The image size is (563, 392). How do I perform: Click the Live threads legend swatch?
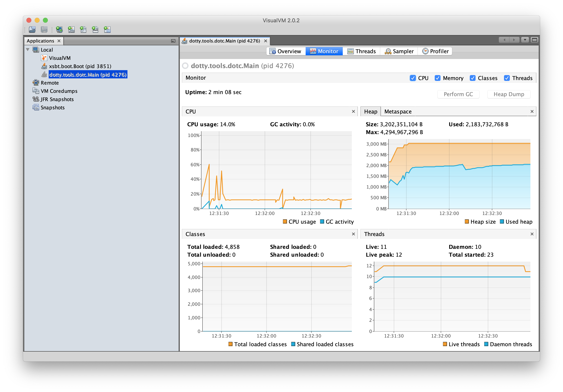445,344
